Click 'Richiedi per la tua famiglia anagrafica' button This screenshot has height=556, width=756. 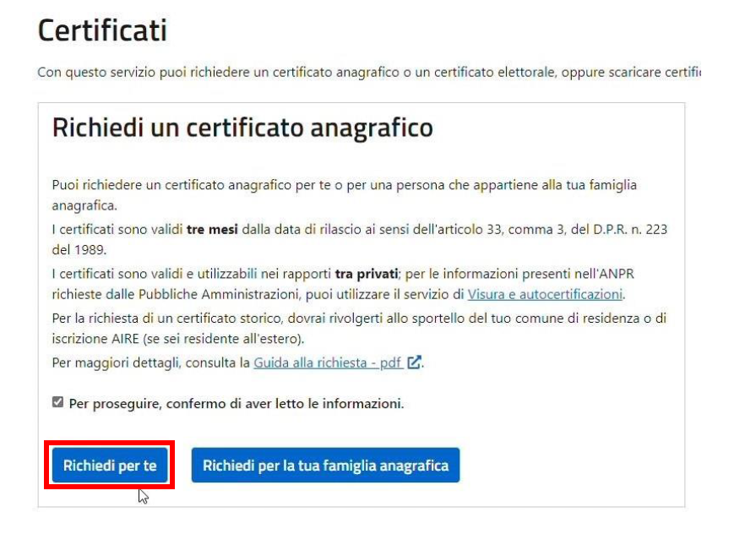click(325, 465)
